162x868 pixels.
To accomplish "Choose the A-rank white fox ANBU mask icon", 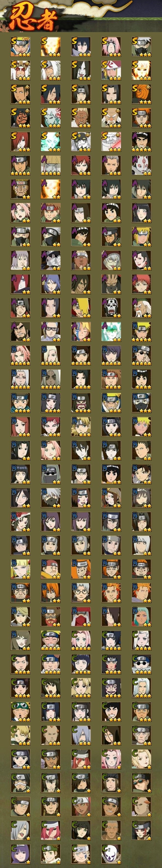I will click(x=141, y=165).
